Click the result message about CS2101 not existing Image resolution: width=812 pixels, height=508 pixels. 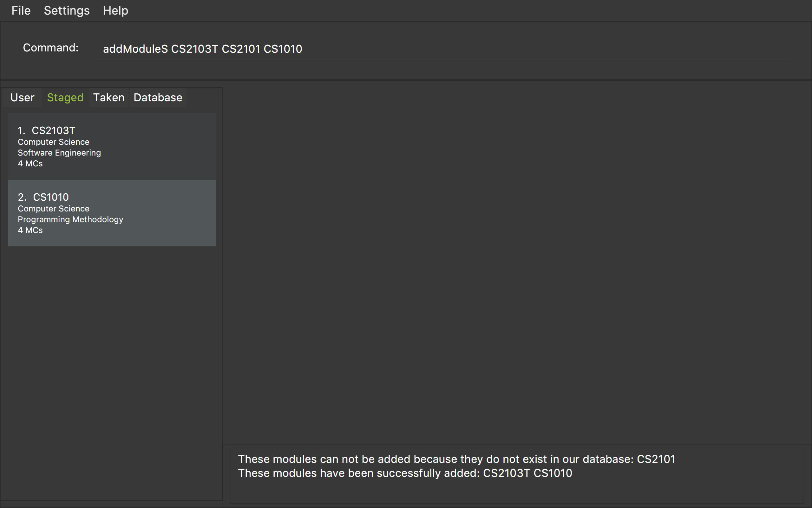click(x=456, y=459)
